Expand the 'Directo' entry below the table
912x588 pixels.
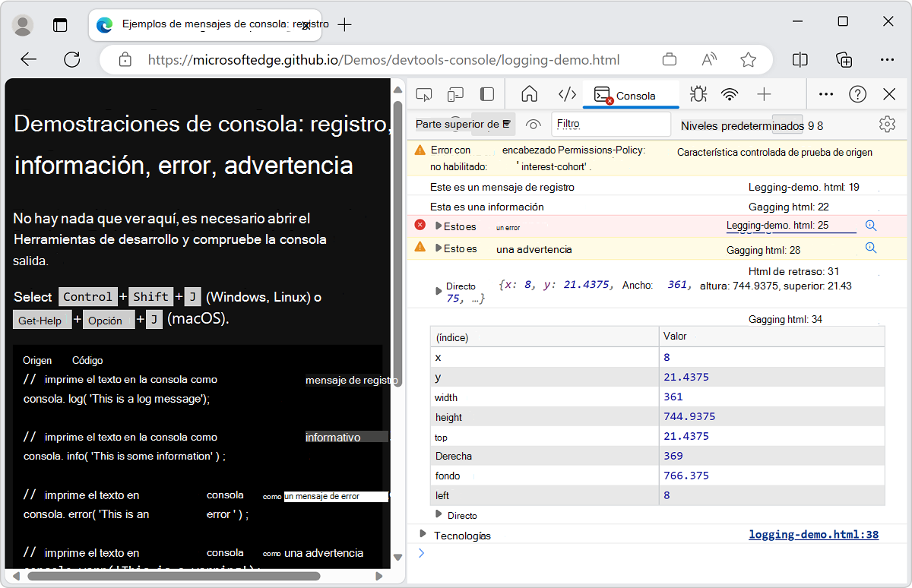click(x=439, y=514)
